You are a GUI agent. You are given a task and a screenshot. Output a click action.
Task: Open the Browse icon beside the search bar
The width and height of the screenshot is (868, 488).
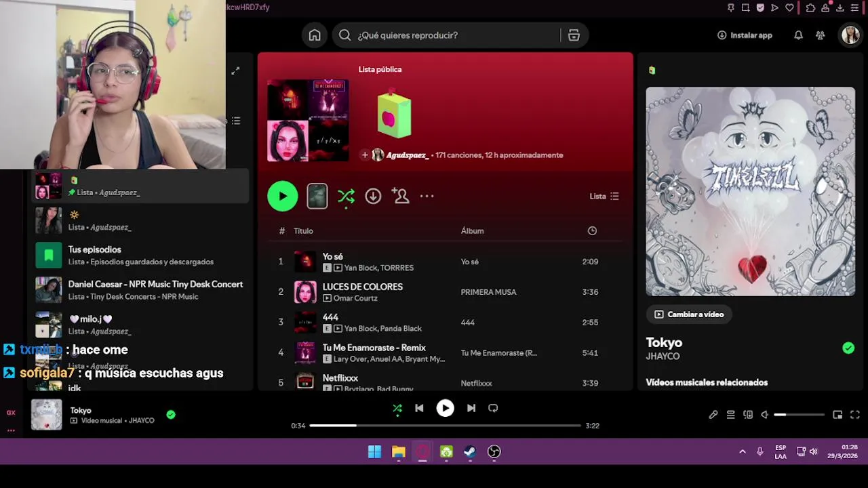[x=574, y=35]
